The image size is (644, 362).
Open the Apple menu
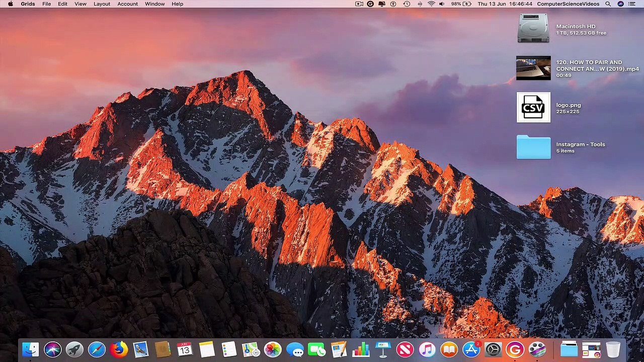10,4
